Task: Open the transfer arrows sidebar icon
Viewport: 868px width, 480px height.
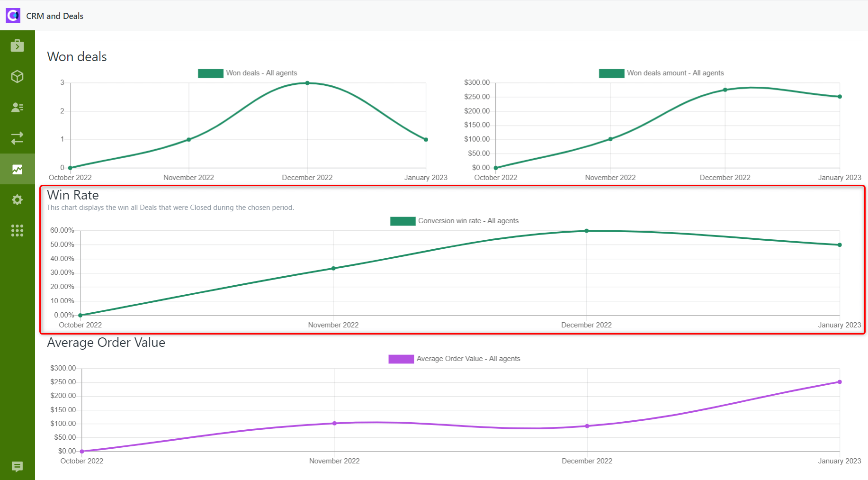Action: 18,138
